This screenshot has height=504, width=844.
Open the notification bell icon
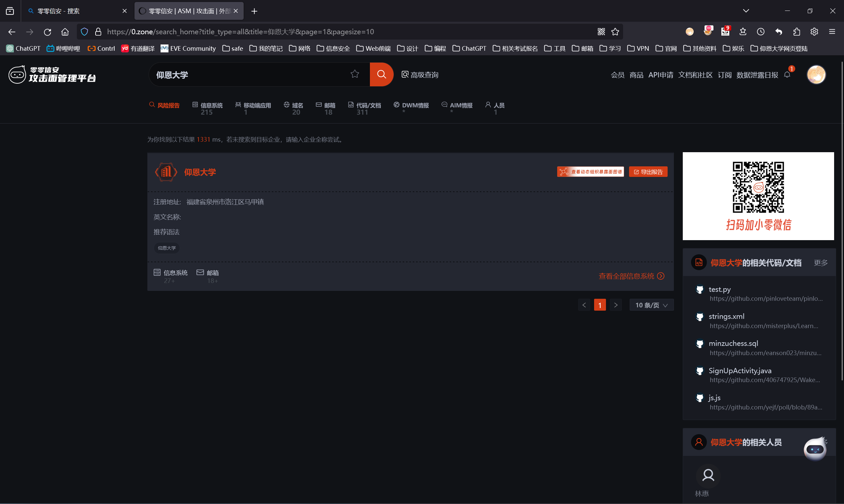click(787, 74)
